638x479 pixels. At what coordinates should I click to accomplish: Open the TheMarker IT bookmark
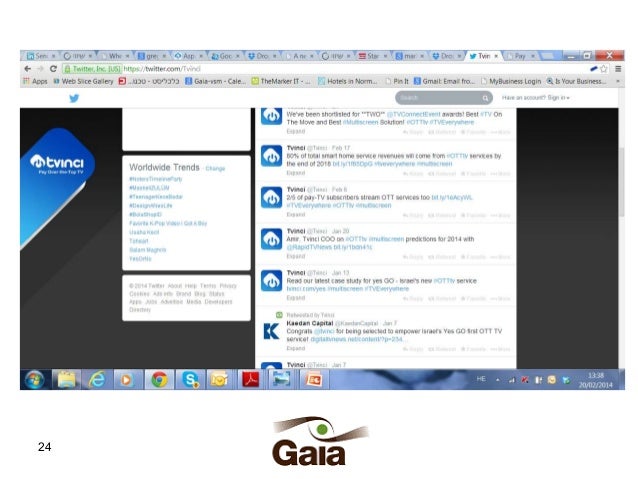[x=281, y=81]
